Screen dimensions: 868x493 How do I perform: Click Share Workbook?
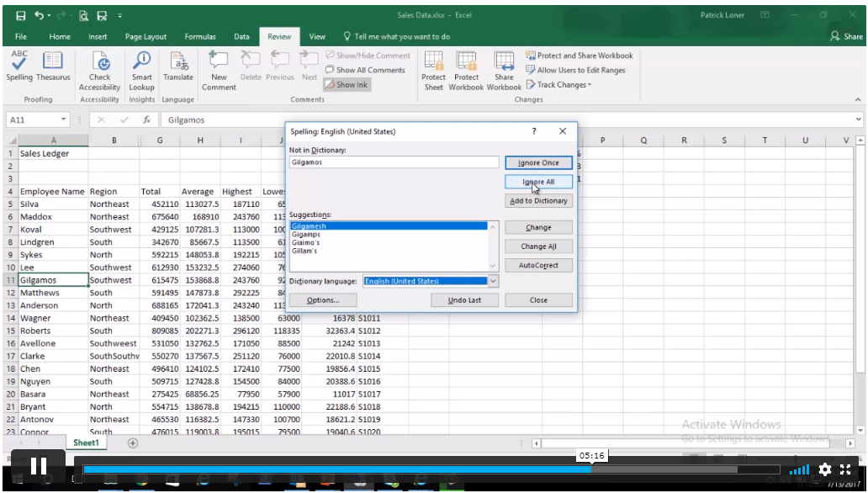504,71
